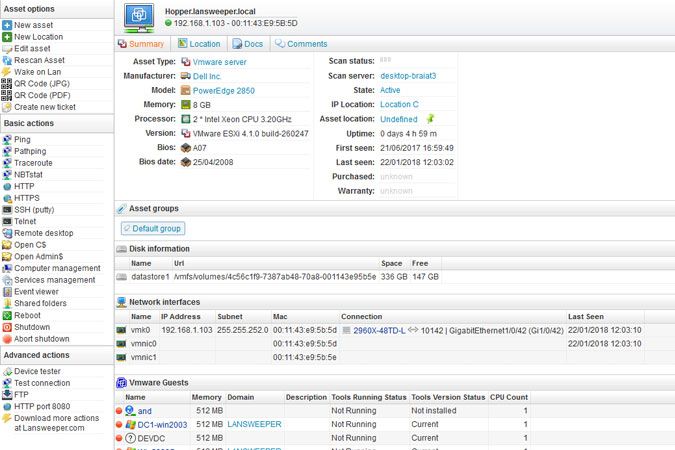Screen dimensions: 675x450
Task: Click the New asset plus icon
Action: point(7,24)
